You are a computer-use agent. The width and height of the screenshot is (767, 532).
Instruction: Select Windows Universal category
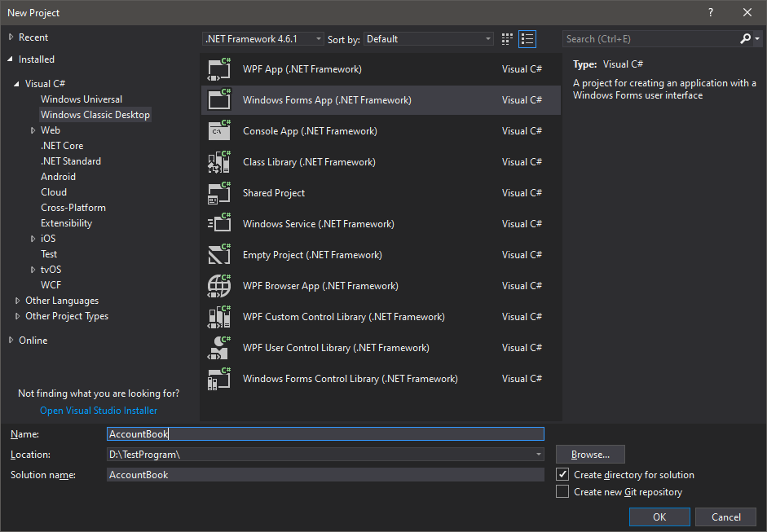(82, 99)
